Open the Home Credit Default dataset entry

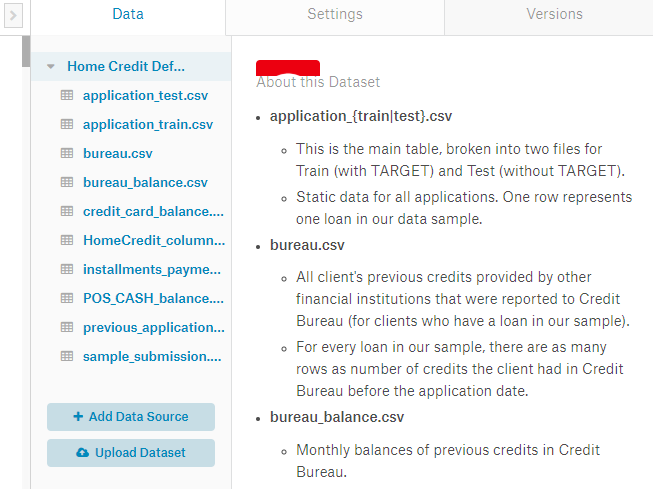point(126,67)
